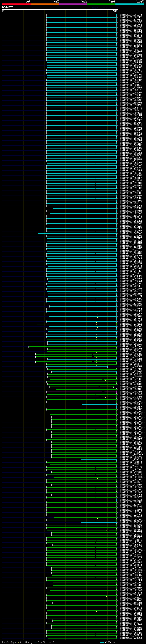Open hit UniRef100_B4J2E5
This screenshot has width=146, height=644.
click(x=131, y=631)
